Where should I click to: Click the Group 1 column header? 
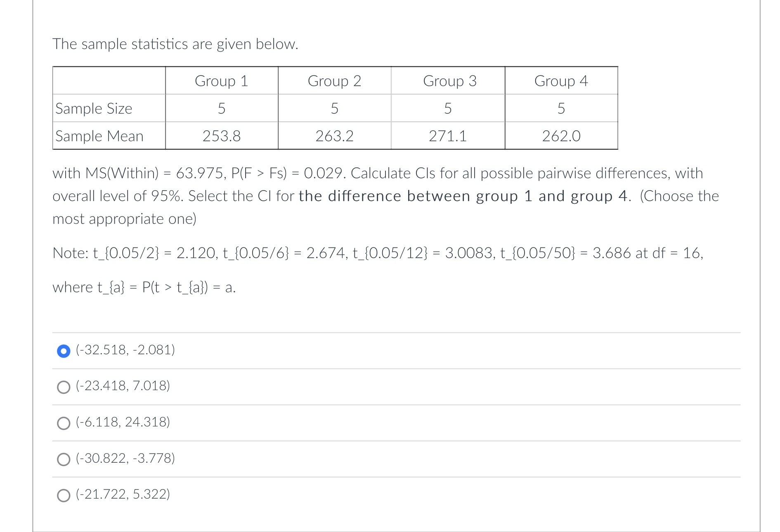pyautogui.click(x=221, y=81)
